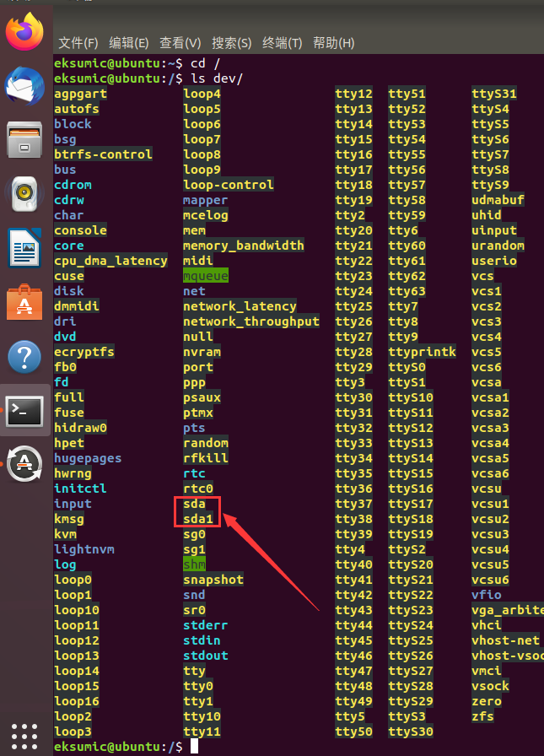Open LibreOffice Writer from the dock

point(25,248)
